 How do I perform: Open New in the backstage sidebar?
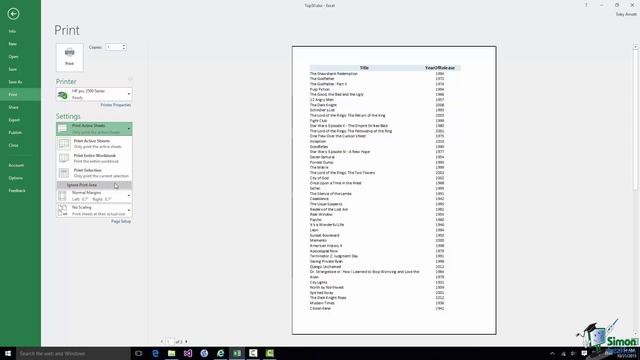(x=13, y=44)
